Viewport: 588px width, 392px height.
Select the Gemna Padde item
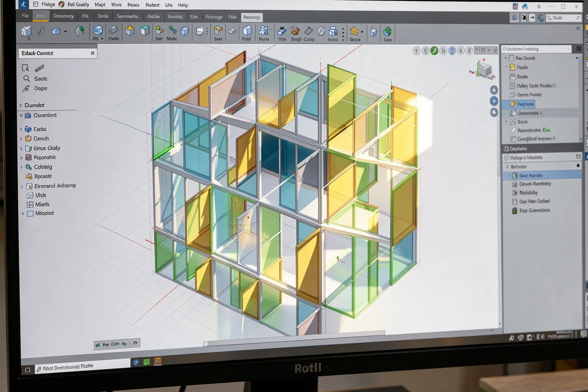(x=526, y=95)
